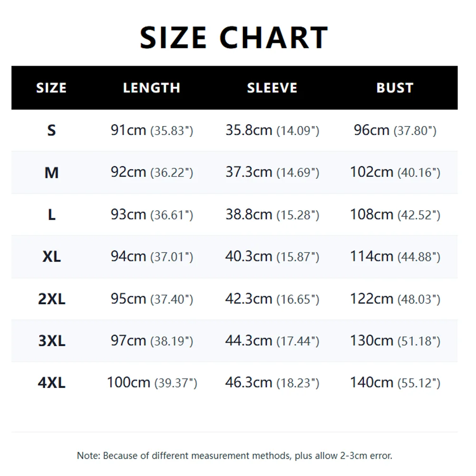Click the SIZE CHART title

pos(234,38)
